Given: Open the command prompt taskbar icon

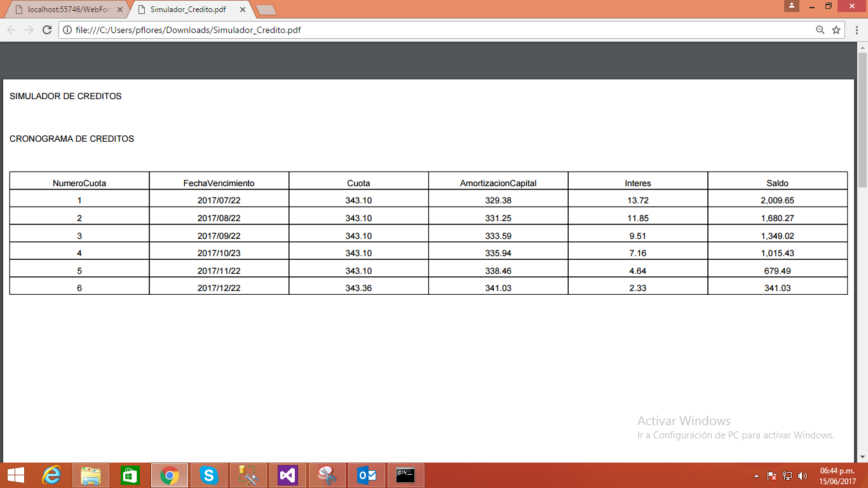Looking at the screenshot, I should [x=406, y=475].
